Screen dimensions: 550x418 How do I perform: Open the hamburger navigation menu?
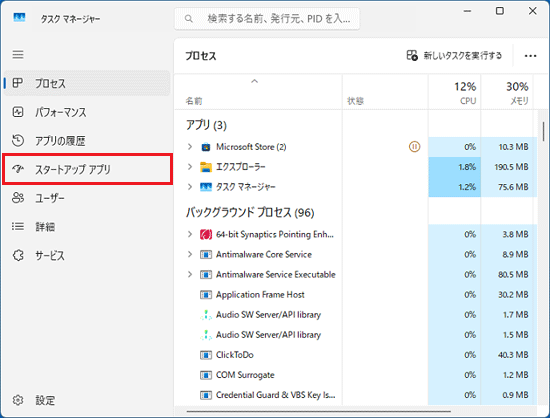coord(18,54)
